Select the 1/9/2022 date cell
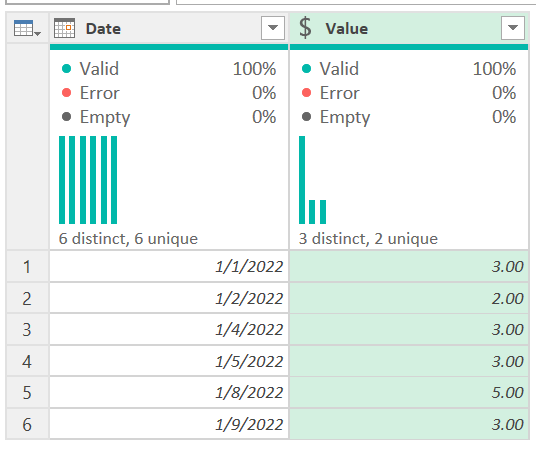The image size is (536, 449). [169, 424]
